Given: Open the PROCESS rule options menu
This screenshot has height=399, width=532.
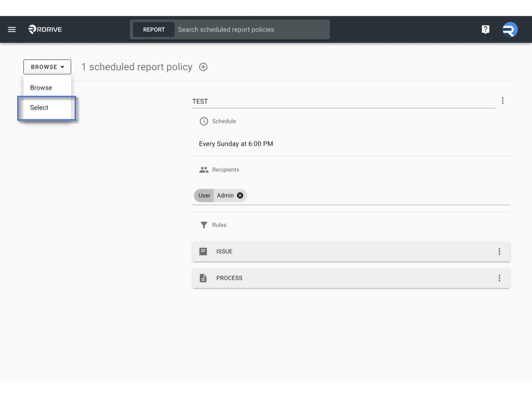Looking at the screenshot, I should 499,277.
